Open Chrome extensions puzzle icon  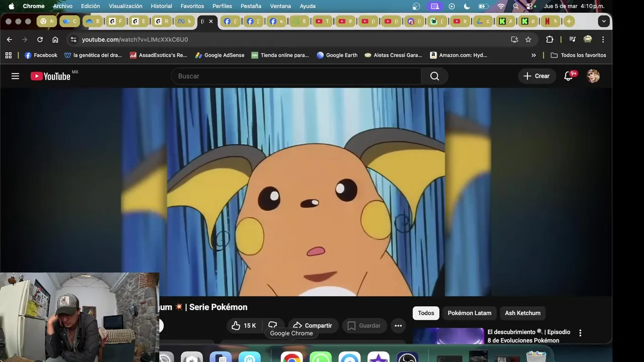[x=549, y=39]
